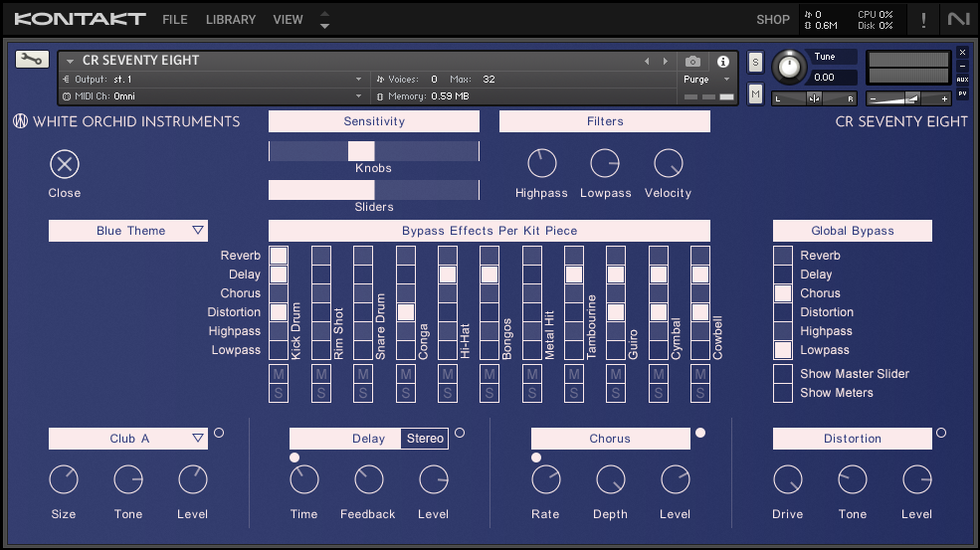Open the MIDI Ch Omni dropdown
980x550 pixels.
click(213, 96)
